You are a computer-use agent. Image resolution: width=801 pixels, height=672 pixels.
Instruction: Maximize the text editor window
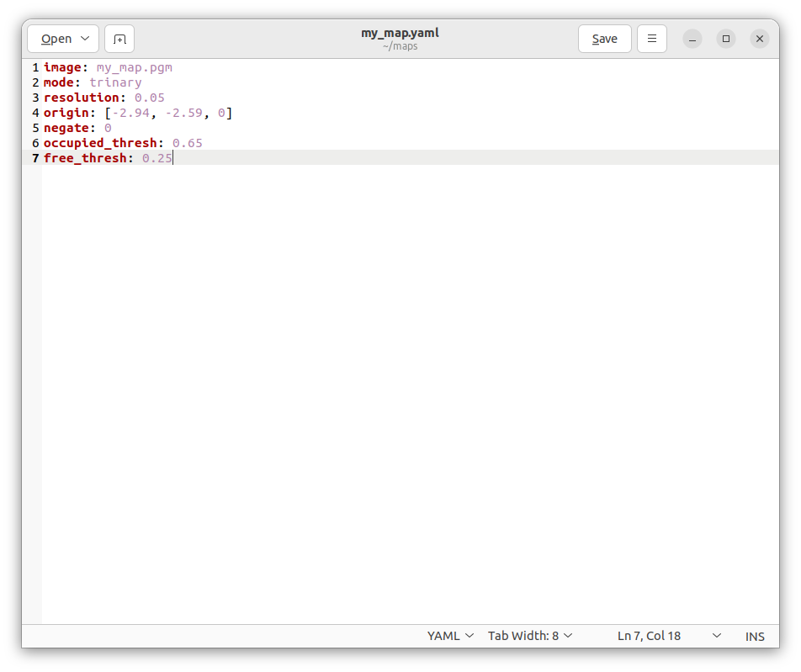[x=726, y=39]
